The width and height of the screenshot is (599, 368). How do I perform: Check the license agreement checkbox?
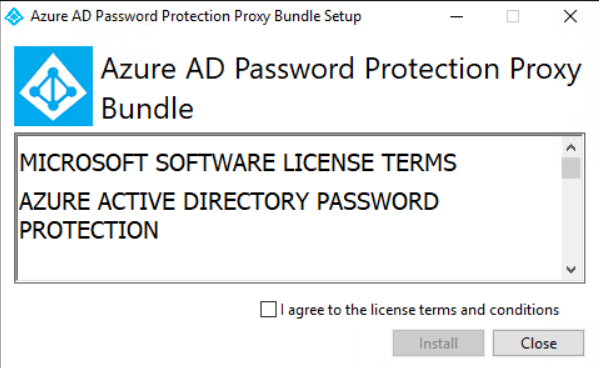(x=268, y=309)
